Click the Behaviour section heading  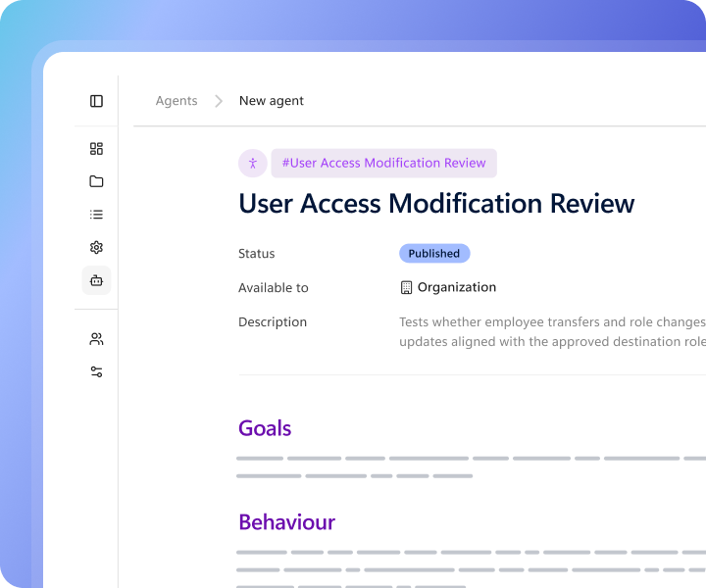[286, 522]
